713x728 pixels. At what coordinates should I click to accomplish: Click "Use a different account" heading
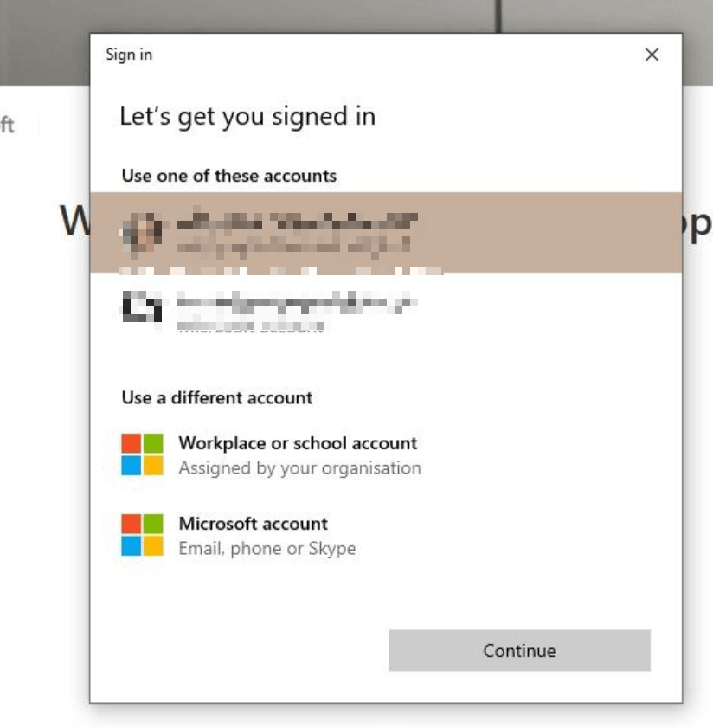pyautogui.click(x=217, y=398)
